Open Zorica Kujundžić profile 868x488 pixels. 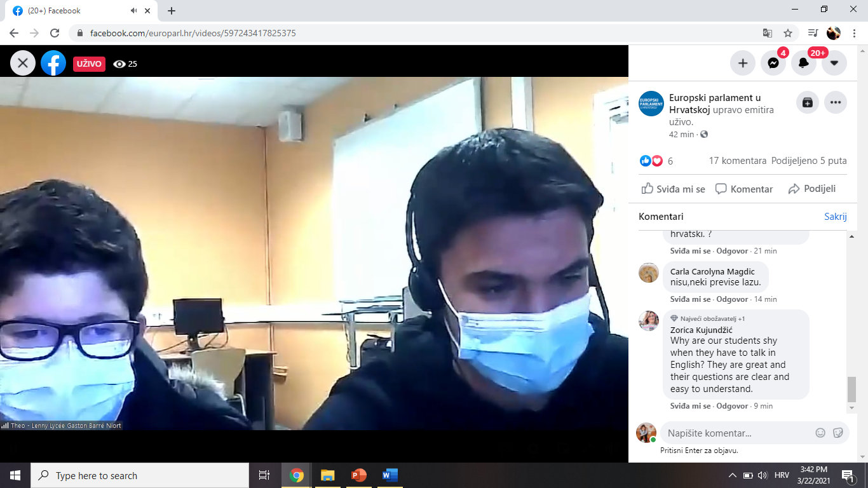(702, 330)
